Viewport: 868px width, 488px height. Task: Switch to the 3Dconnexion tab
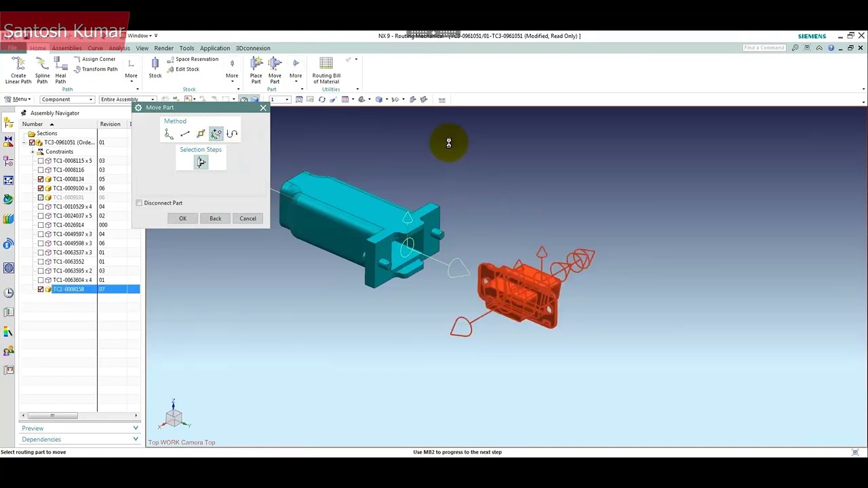[252, 48]
